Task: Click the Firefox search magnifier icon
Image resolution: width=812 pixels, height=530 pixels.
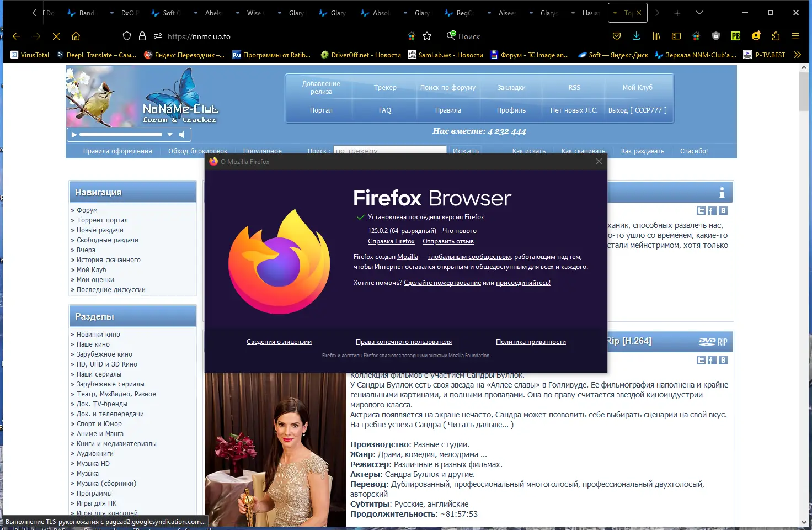Action: [x=451, y=36]
